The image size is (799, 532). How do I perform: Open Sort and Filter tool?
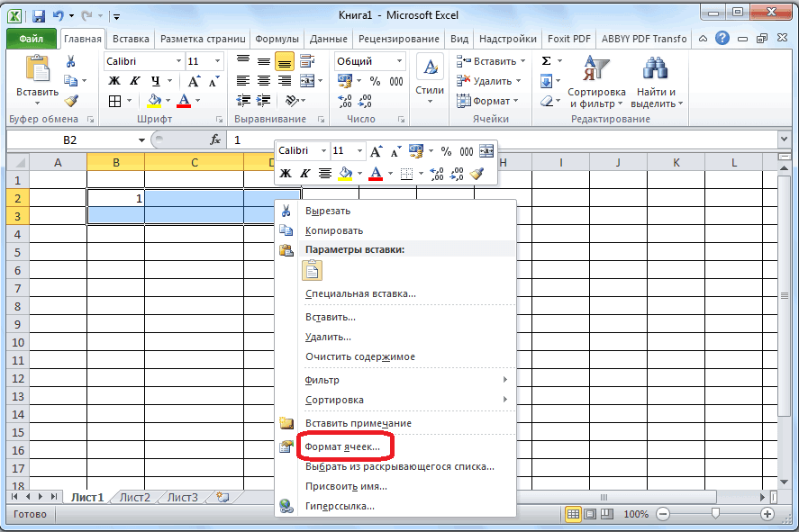(596, 81)
